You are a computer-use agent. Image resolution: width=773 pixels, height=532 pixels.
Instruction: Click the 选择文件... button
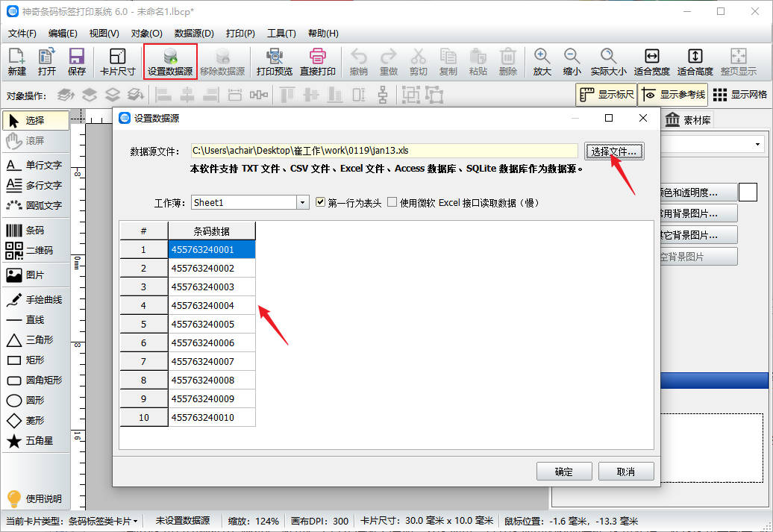[614, 151]
